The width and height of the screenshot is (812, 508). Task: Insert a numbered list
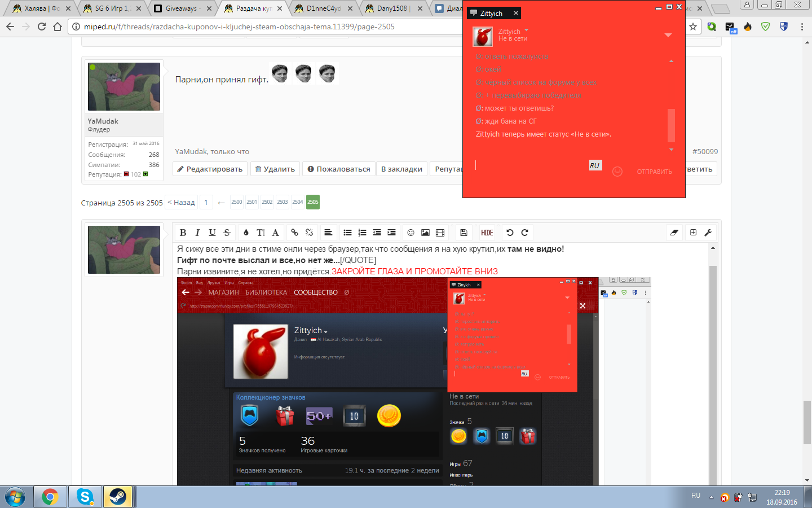pyautogui.click(x=362, y=233)
